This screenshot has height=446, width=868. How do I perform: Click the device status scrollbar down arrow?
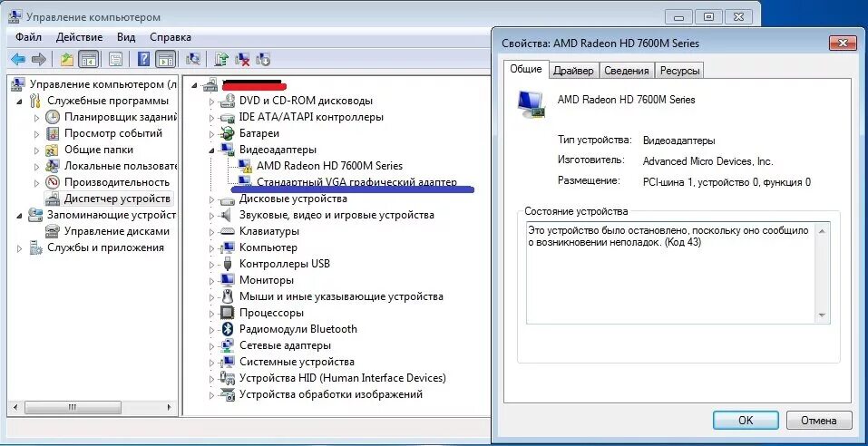pyautogui.click(x=822, y=316)
